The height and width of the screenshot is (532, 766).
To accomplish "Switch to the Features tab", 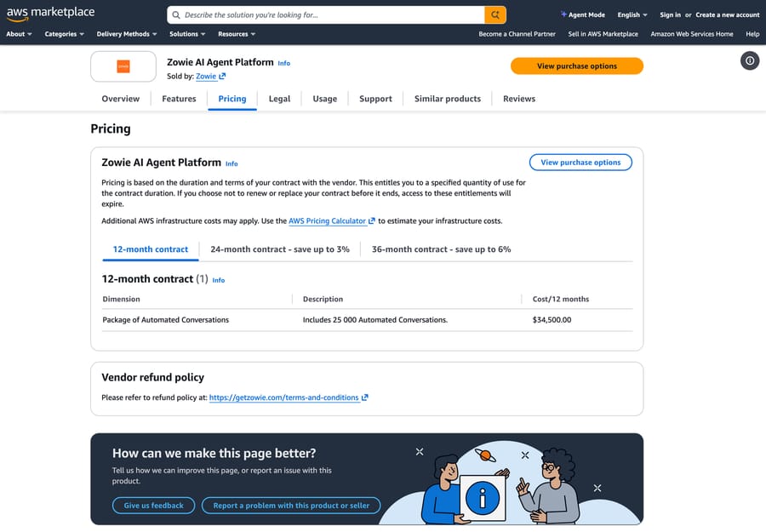I will [179, 99].
